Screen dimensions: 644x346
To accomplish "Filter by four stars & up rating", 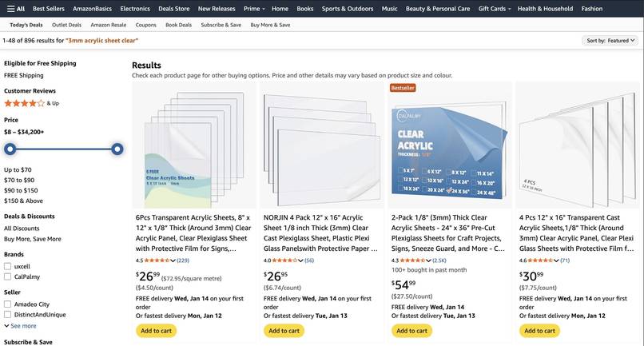I will click(x=32, y=103).
